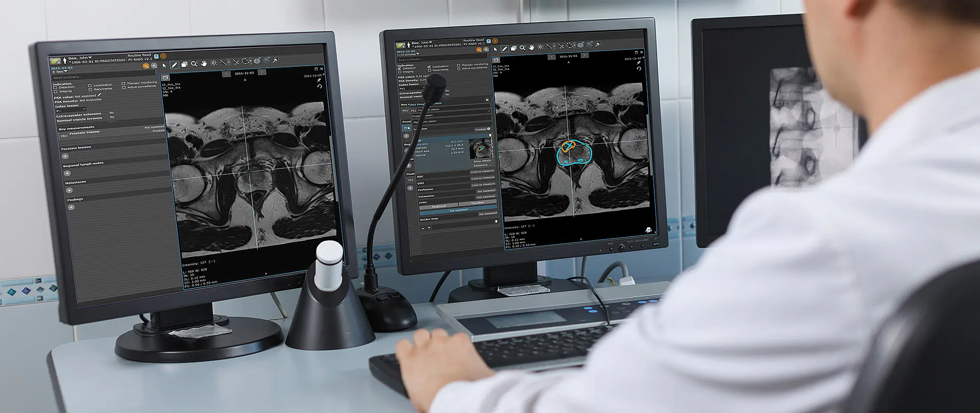Click the pin icon in right monitor viewer
The image size is (980, 413).
(639, 63)
